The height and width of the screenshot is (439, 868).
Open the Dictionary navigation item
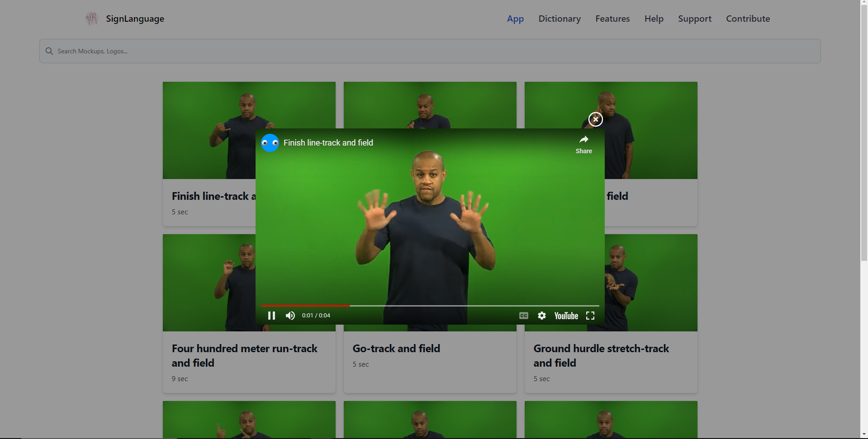[x=560, y=19]
